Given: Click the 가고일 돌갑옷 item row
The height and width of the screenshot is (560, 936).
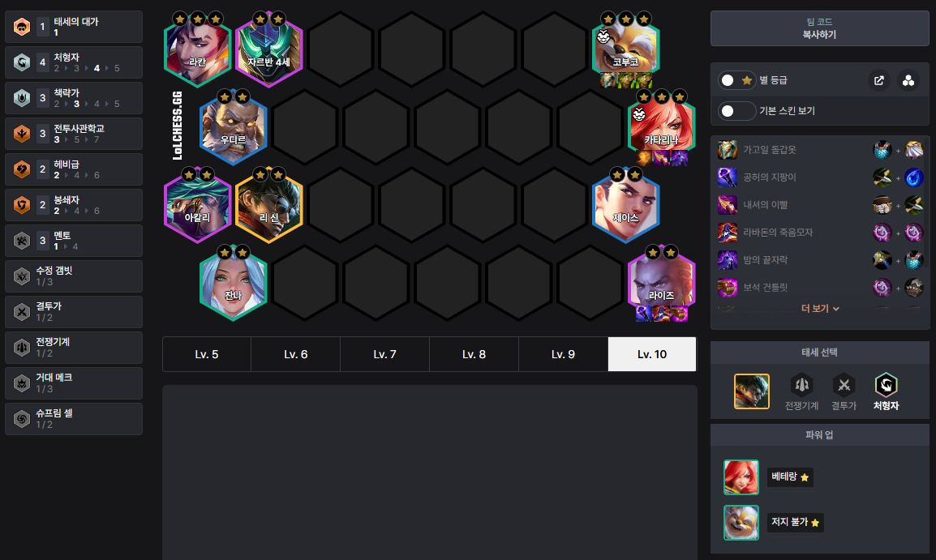Looking at the screenshot, I should pyautogui.click(x=819, y=150).
